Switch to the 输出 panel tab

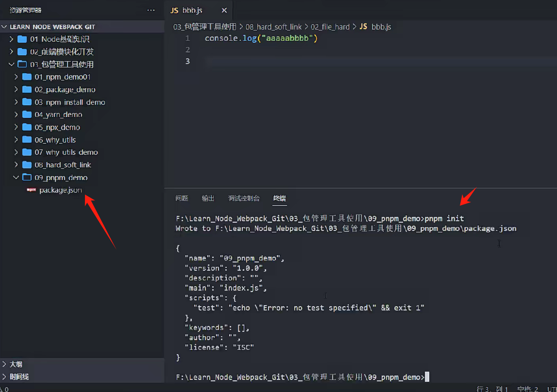pyautogui.click(x=208, y=198)
